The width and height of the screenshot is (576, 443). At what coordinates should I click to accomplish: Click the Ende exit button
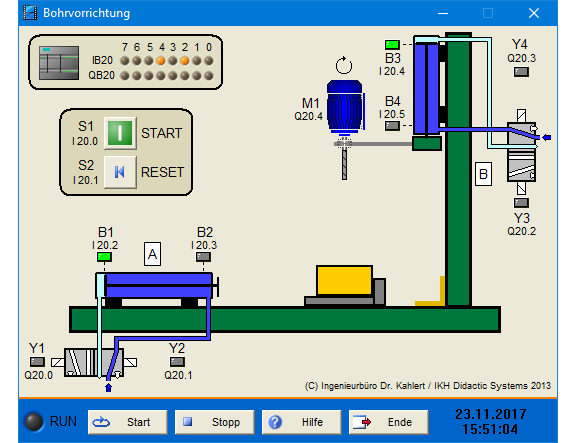click(389, 422)
